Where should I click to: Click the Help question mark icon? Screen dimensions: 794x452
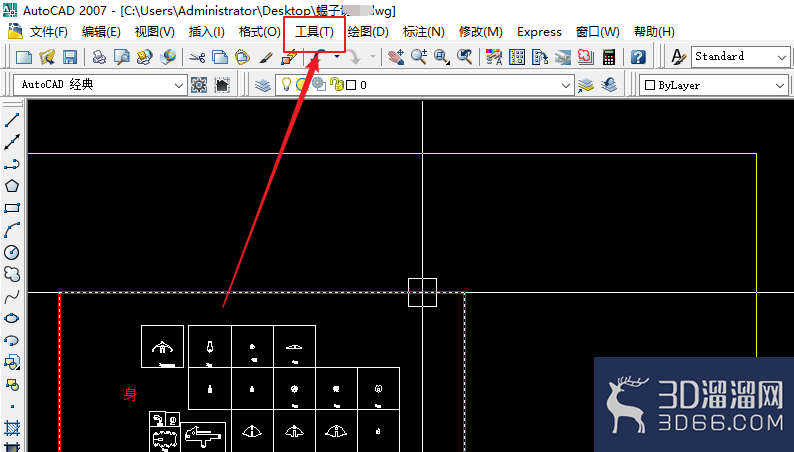(x=638, y=57)
